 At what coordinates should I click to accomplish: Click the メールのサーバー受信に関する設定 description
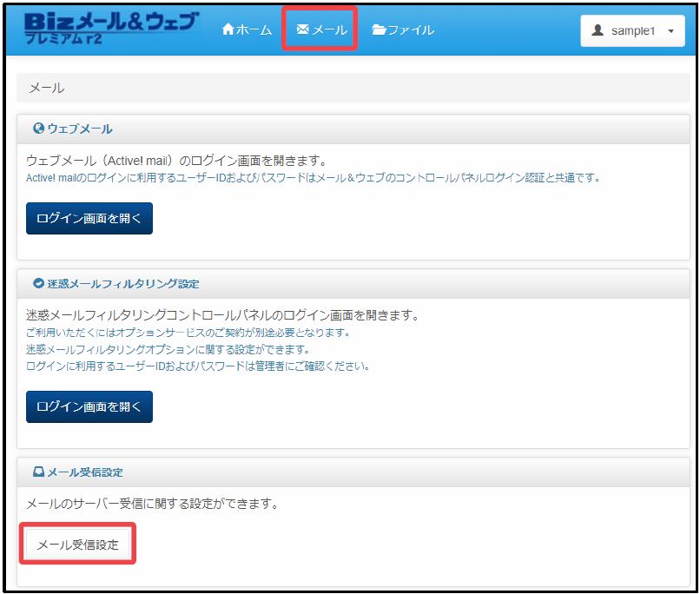pyautogui.click(x=152, y=504)
